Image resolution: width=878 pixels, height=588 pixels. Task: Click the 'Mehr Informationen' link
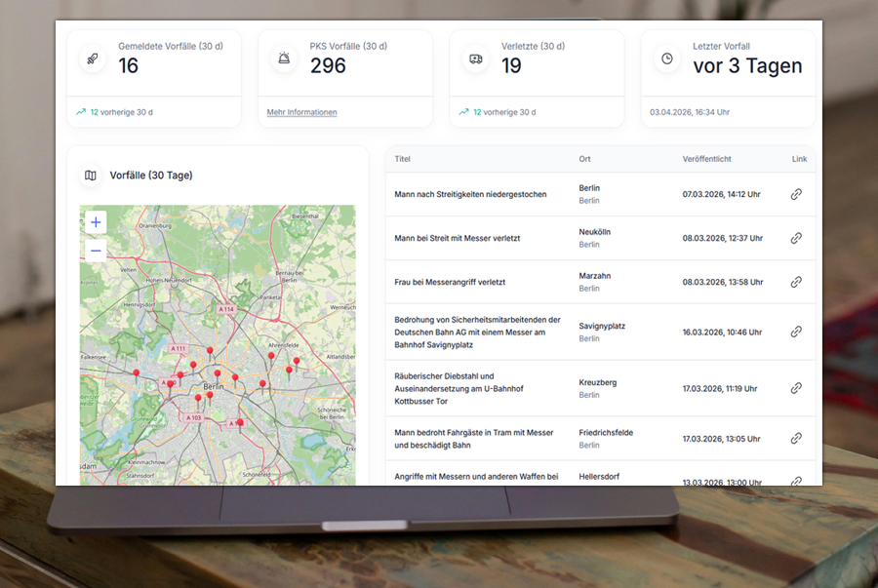[x=301, y=112]
